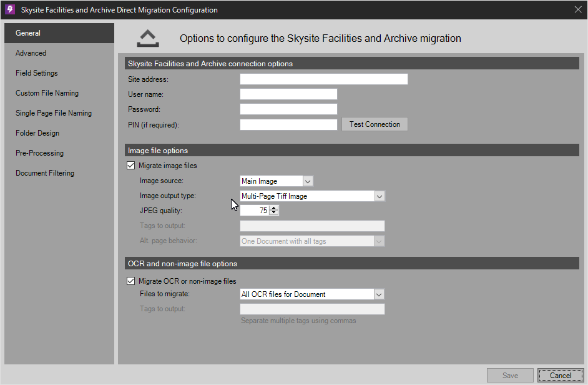
Task: Toggle Migrate OCR or non-image files checkbox
Action: click(131, 281)
